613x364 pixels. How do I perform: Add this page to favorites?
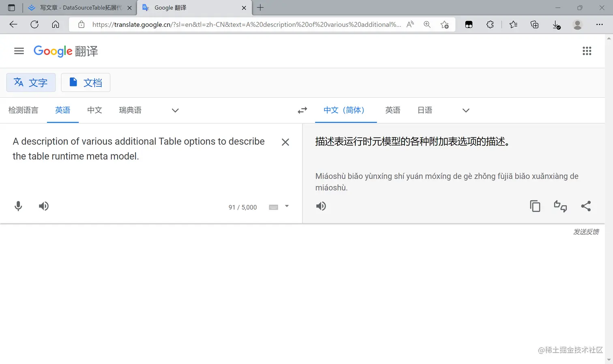[x=445, y=25]
